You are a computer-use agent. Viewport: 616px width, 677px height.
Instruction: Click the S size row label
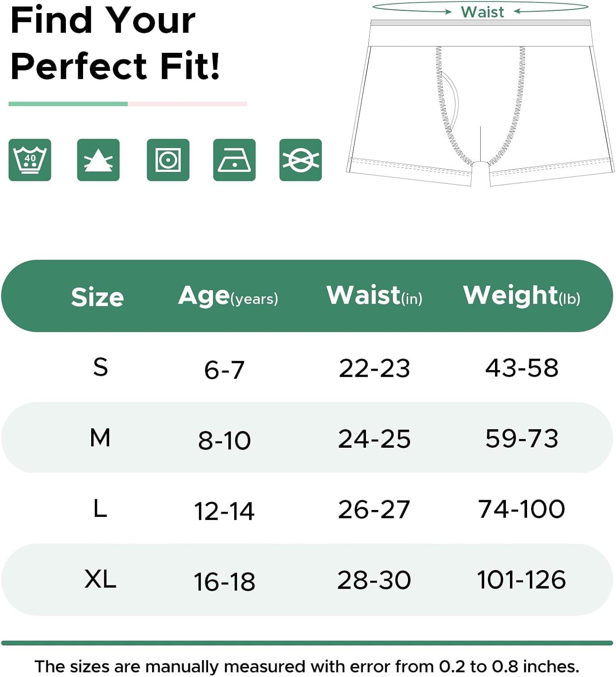pos(101,366)
